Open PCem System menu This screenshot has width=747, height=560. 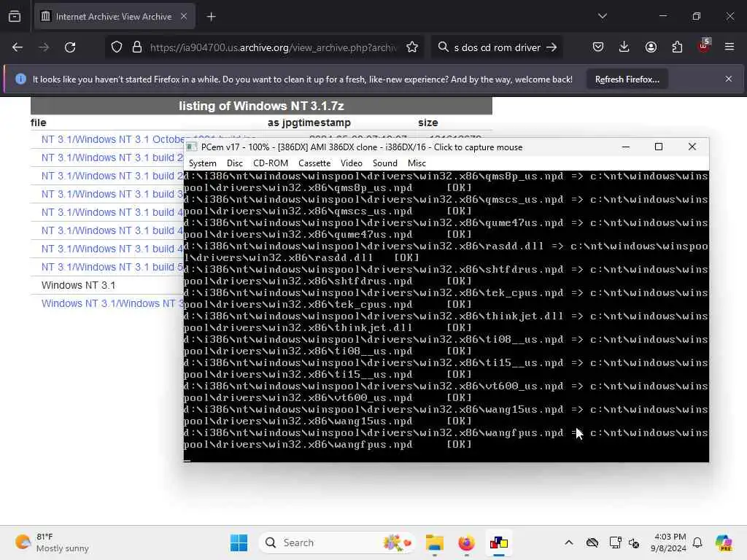(x=203, y=163)
